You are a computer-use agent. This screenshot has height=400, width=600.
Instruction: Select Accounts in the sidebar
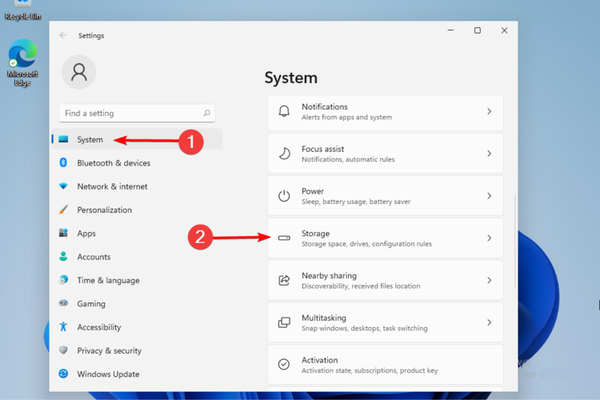click(x=94, y=257)
